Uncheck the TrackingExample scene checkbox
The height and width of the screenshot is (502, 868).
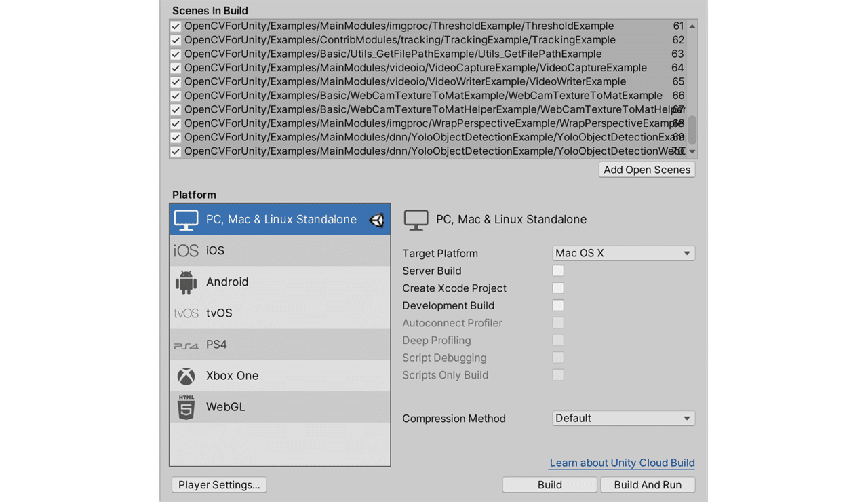[x=176, y=40]
